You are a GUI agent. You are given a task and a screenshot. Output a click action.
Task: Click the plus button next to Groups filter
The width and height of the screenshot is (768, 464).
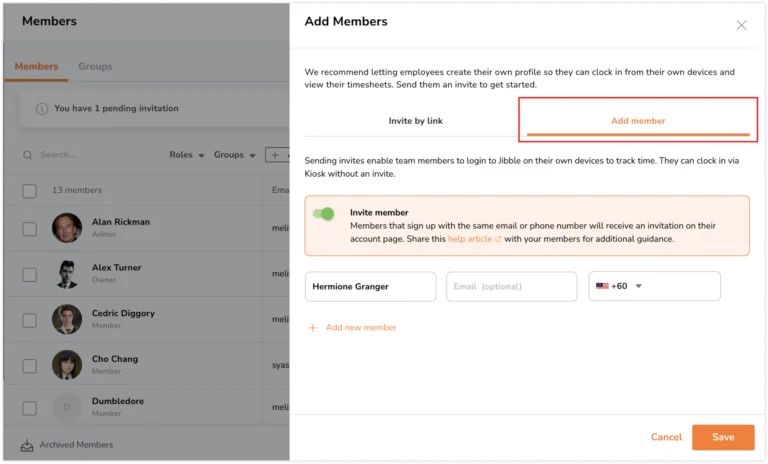277,155
